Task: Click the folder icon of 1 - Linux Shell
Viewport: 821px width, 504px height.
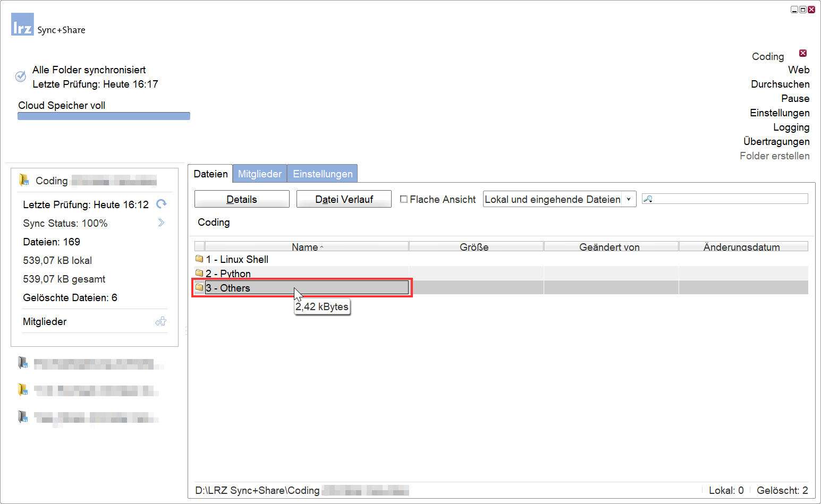Action: pyautogui.click(x=199, y=259)
